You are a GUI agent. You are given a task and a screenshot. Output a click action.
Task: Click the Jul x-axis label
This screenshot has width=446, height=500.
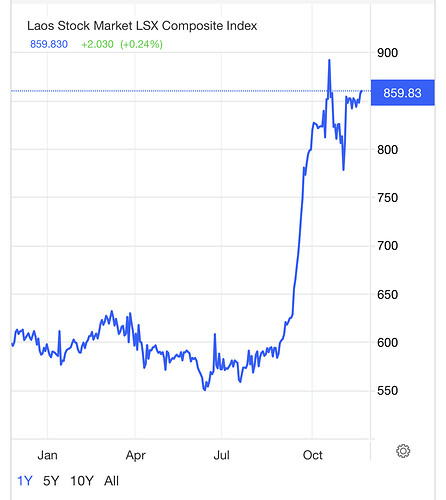pyautogui.click(x=221, y=455)
